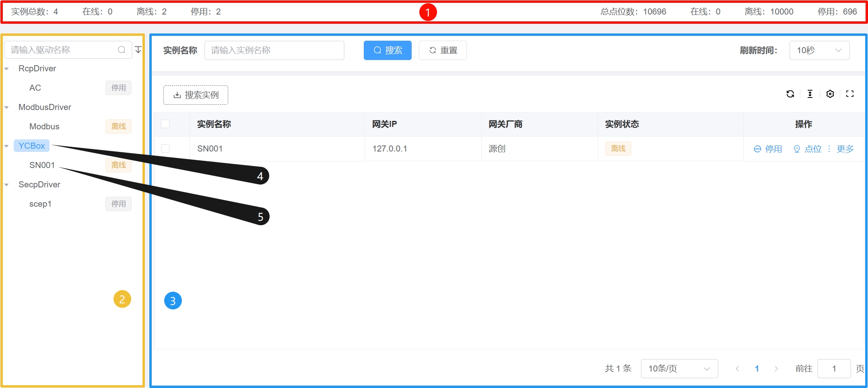Open table column settings gear icon
868x388 pixels.
click(830, 94)
